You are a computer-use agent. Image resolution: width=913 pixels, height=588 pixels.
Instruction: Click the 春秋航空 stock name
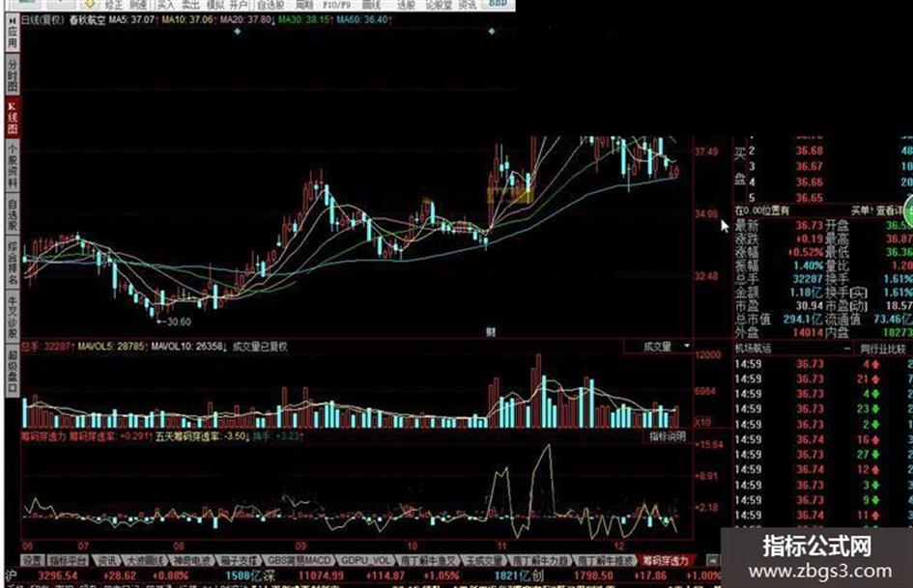[x=87, y=20]
